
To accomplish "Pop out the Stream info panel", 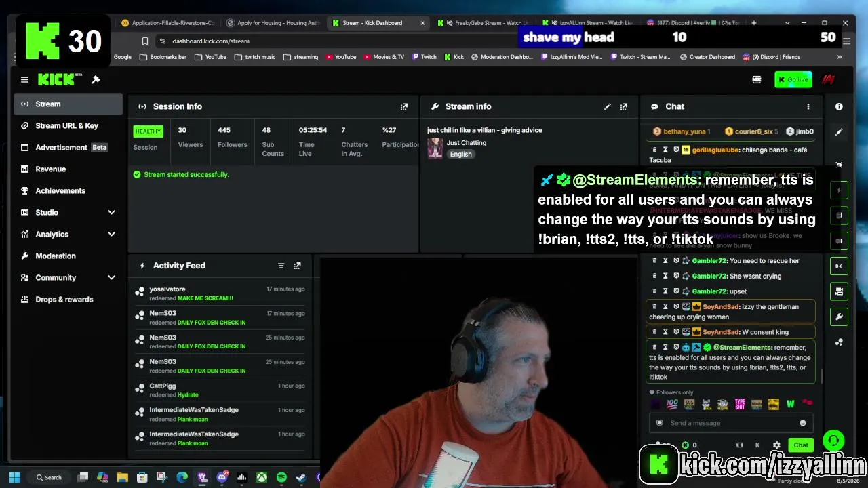I will 624,106.
